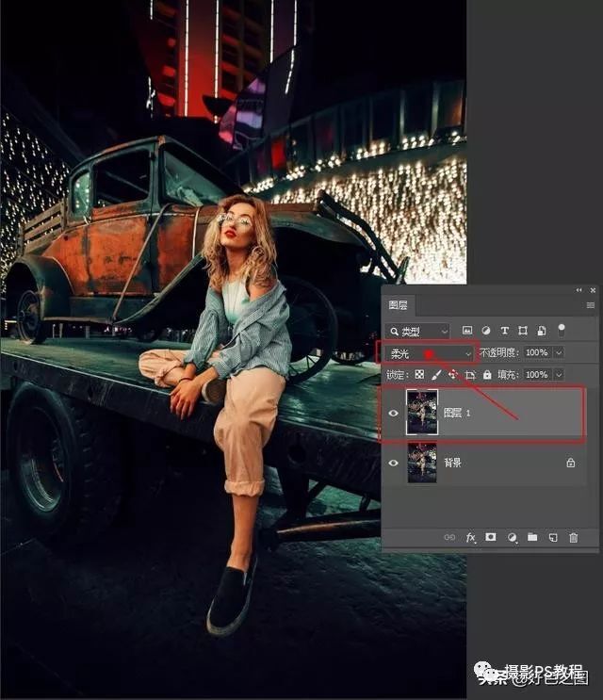
Task: Click the adjustment layer filter icon
Action: click(486, 331)
